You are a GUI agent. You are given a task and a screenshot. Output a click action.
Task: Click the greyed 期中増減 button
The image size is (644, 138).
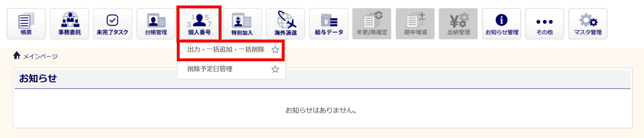click(415, 24)
